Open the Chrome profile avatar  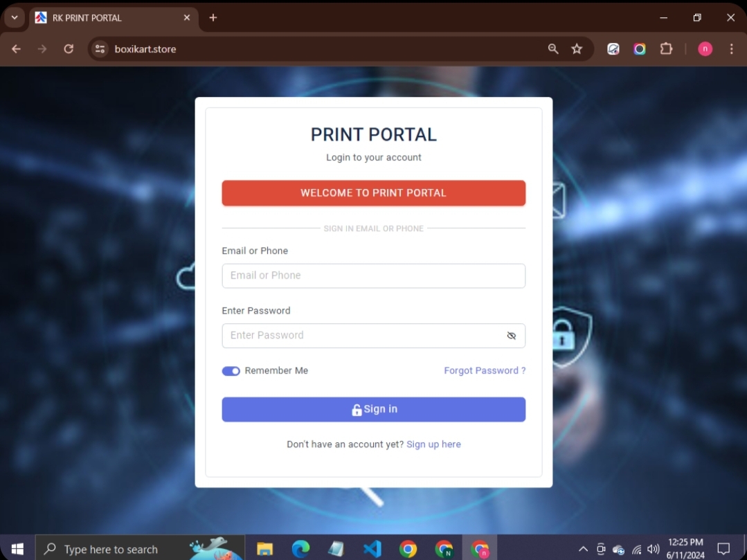coord(705,48)
